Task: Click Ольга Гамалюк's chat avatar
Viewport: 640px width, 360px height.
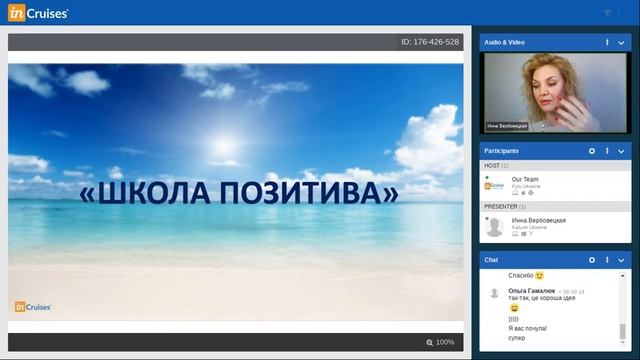Action: [494, 293]
